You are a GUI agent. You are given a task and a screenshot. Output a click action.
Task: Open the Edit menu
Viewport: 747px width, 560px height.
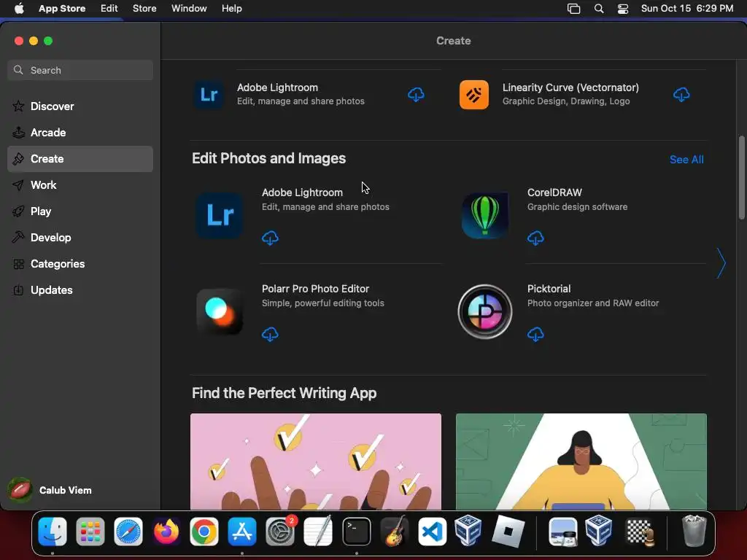pos(109,8)
